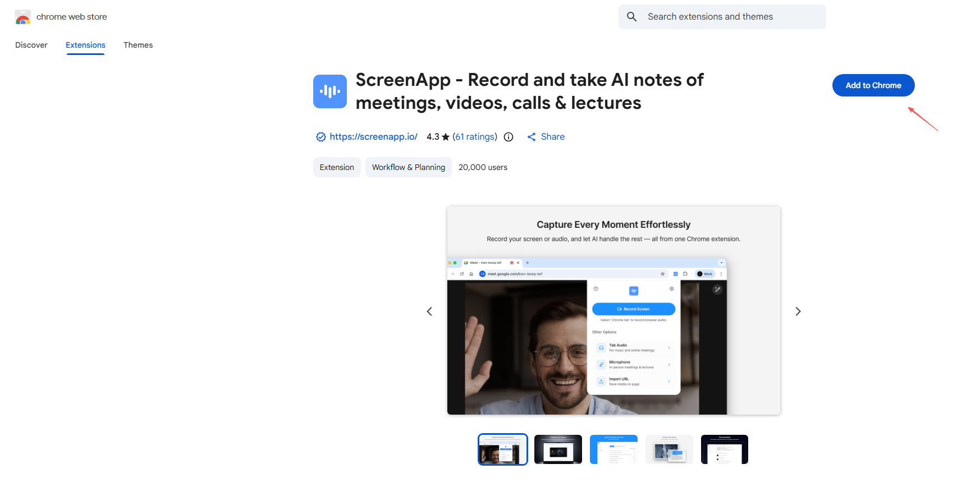Select the third screenshot thumbnail
This screenshot has height=487, width=980.
[x=613, y=449]
